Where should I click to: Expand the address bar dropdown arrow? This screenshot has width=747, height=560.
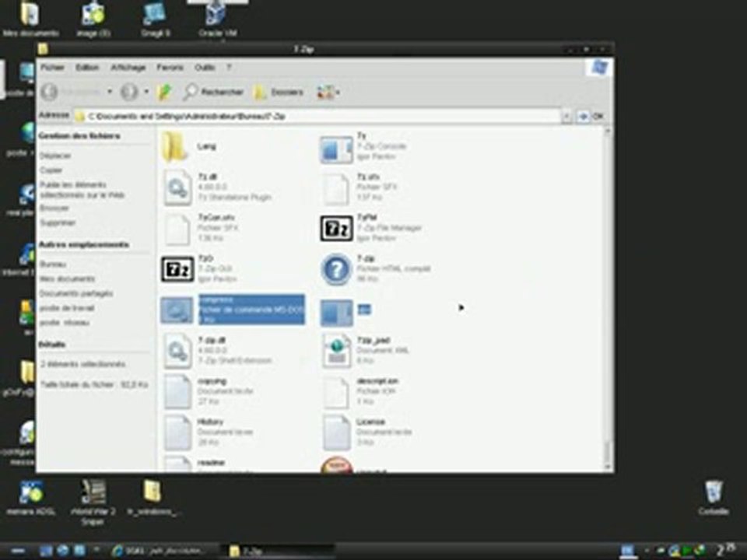pyautogui.click(x=566, y=116)
